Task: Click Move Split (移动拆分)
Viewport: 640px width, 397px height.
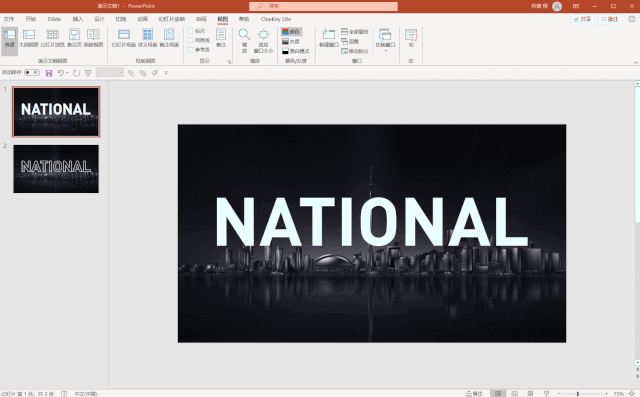Action: (354, 51)
